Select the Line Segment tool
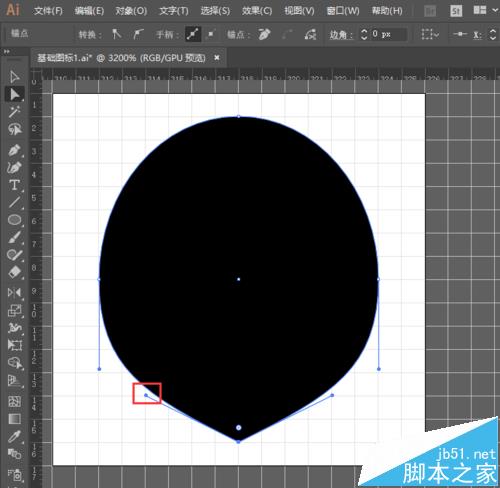 [14, 202]
